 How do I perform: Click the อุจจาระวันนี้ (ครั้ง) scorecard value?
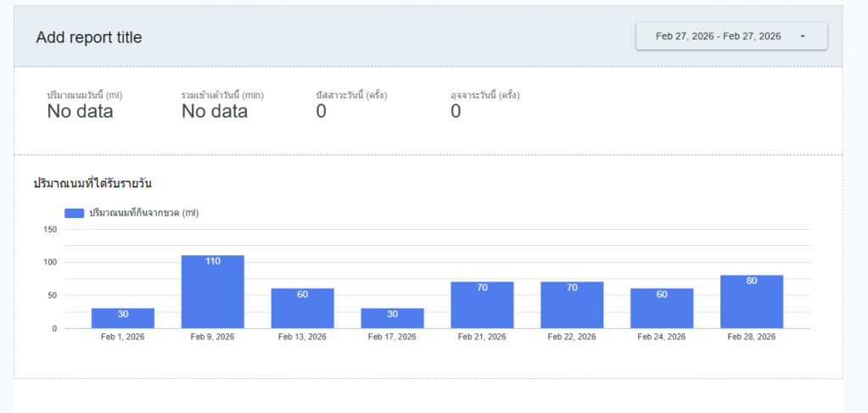456,112
